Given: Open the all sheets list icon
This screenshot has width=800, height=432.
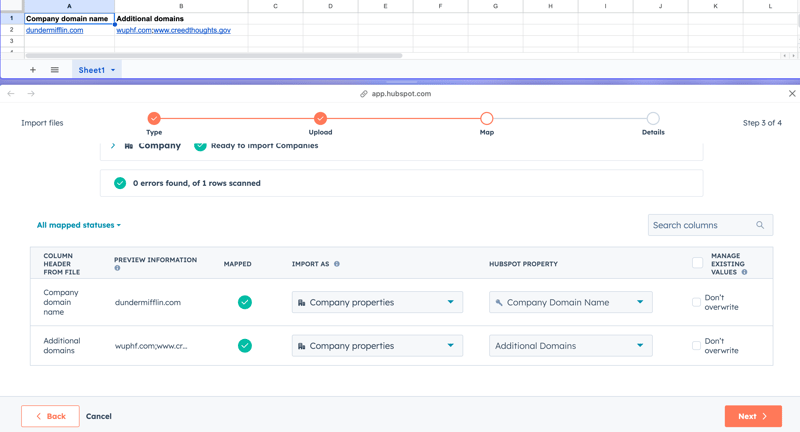Looking at the screenshot, I should tap(55, 70).
